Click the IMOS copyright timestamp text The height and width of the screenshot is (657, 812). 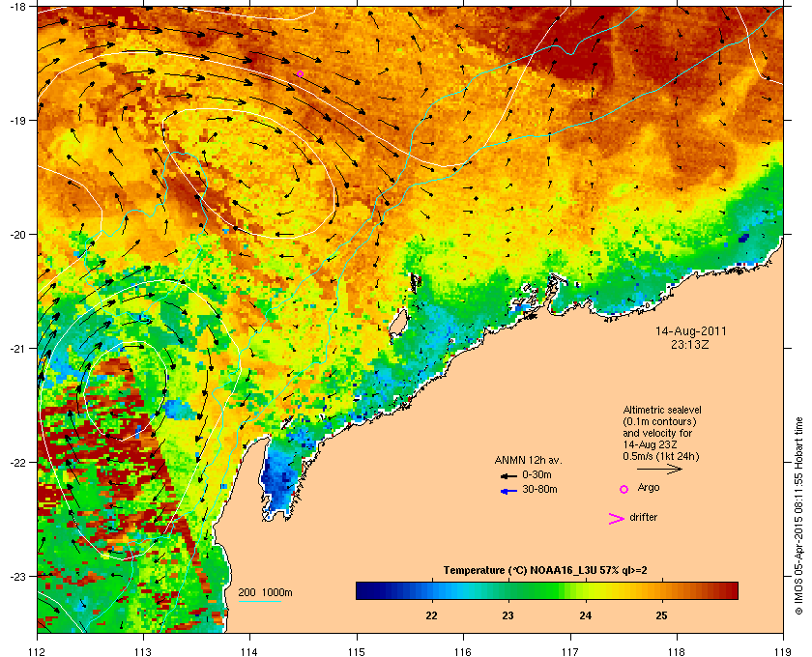[x=799, y=517]
